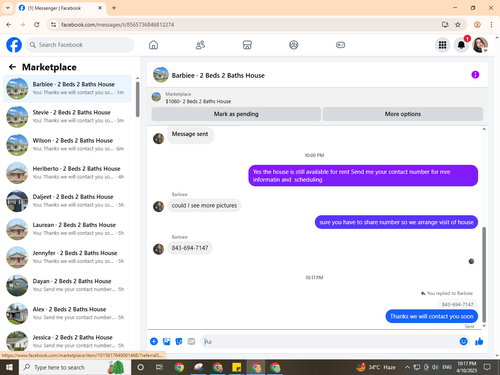The image size is (500, 375).
Task: Click 'Message sent' bubble
Action: [190, 134]
